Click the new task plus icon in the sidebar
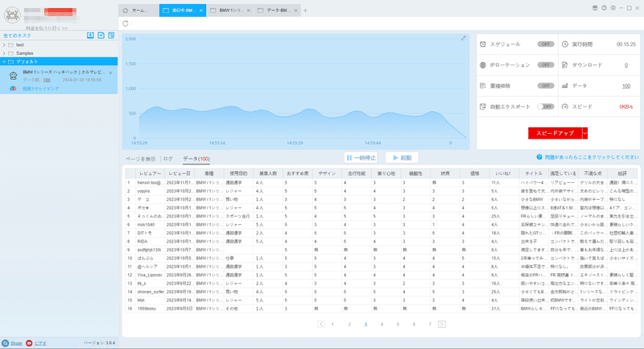The image size is (644, 349). tap(101, 35)
